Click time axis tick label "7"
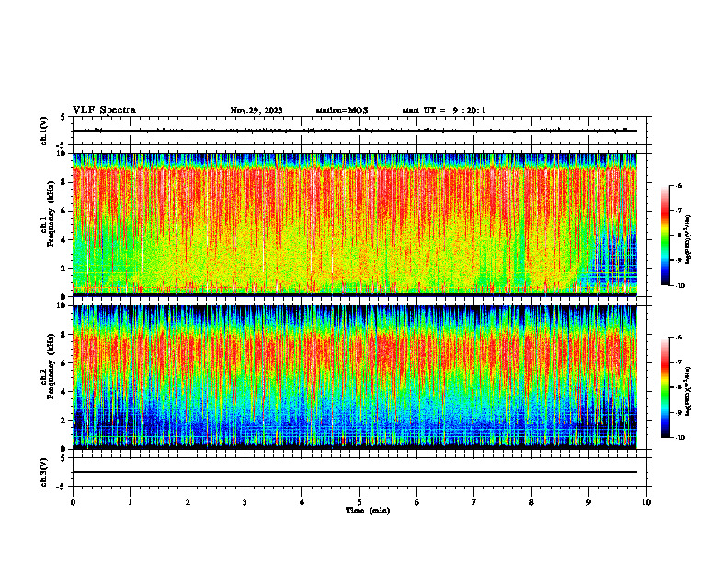Viewport: 728px width, 563px height. click(474, 502)
